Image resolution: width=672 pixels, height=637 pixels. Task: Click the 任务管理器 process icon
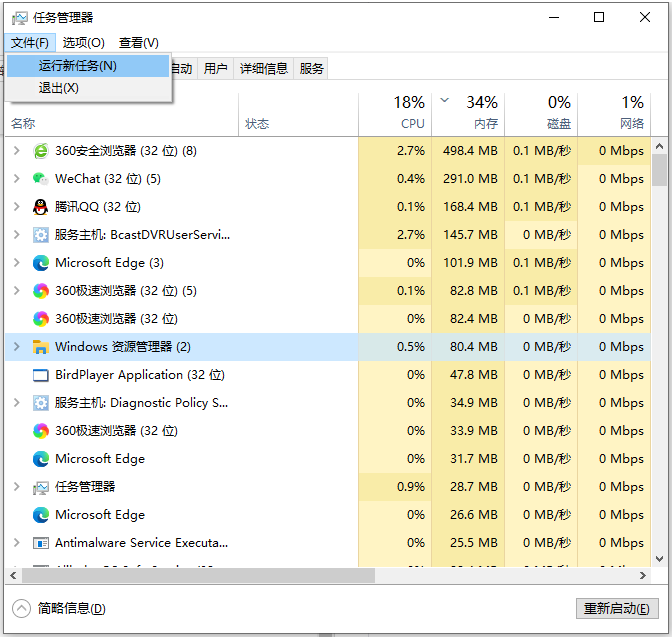41,487
